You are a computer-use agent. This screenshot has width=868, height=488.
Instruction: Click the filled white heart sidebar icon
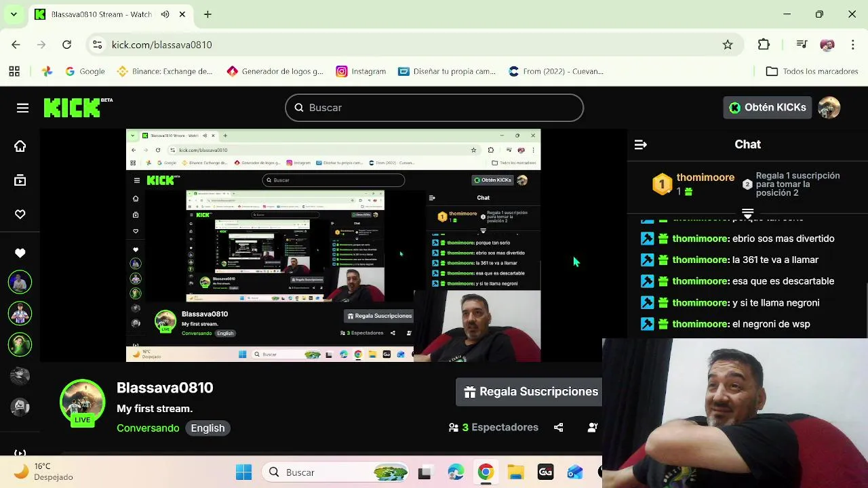click(x=20, y=253)
